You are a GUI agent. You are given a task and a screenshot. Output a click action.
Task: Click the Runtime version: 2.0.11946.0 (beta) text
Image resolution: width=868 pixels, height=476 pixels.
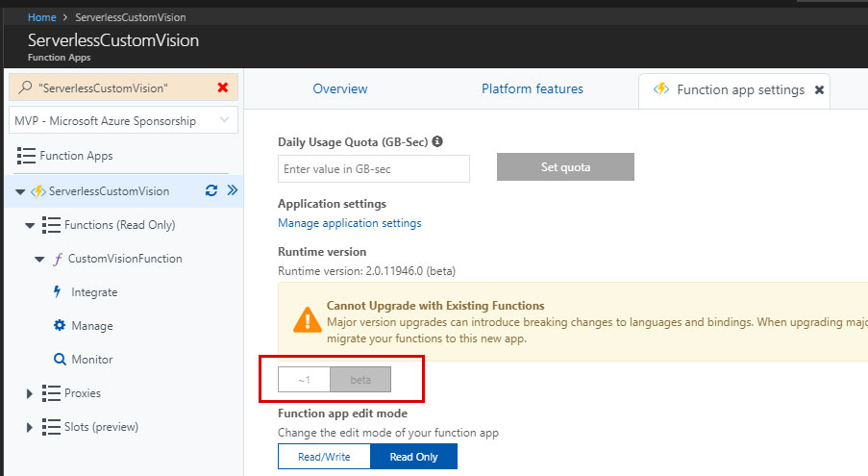pyautogui.click(x=366, y=271)
